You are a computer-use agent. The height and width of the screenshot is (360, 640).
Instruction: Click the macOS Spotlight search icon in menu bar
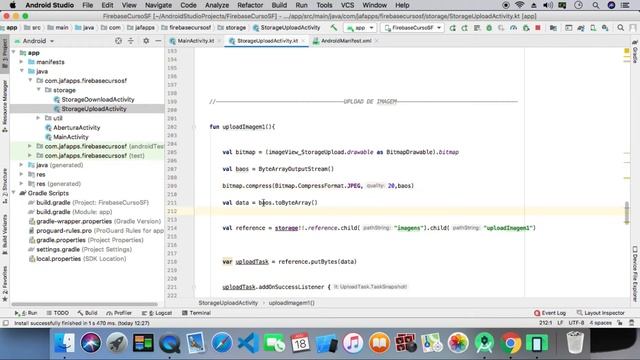point(596,5)
